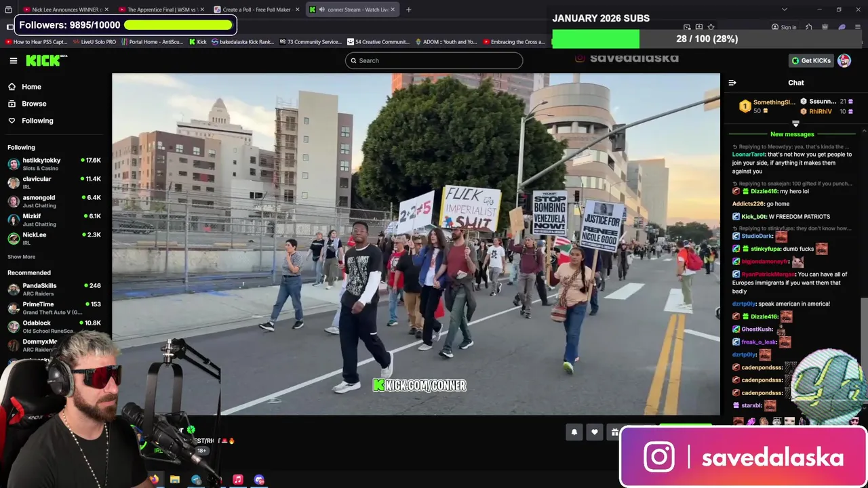Click asmongold avatar icon
The image size is (868, 488).
[x=14, y=201]
